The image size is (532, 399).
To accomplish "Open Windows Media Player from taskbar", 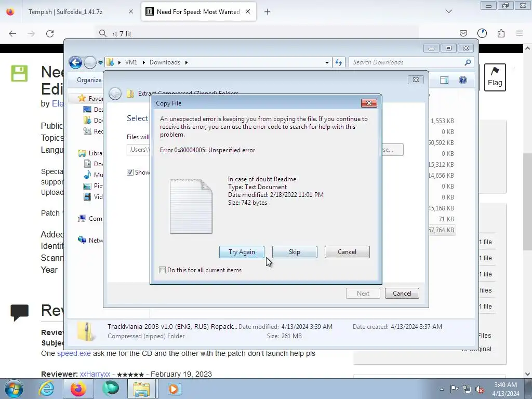I will click(174, 389).
